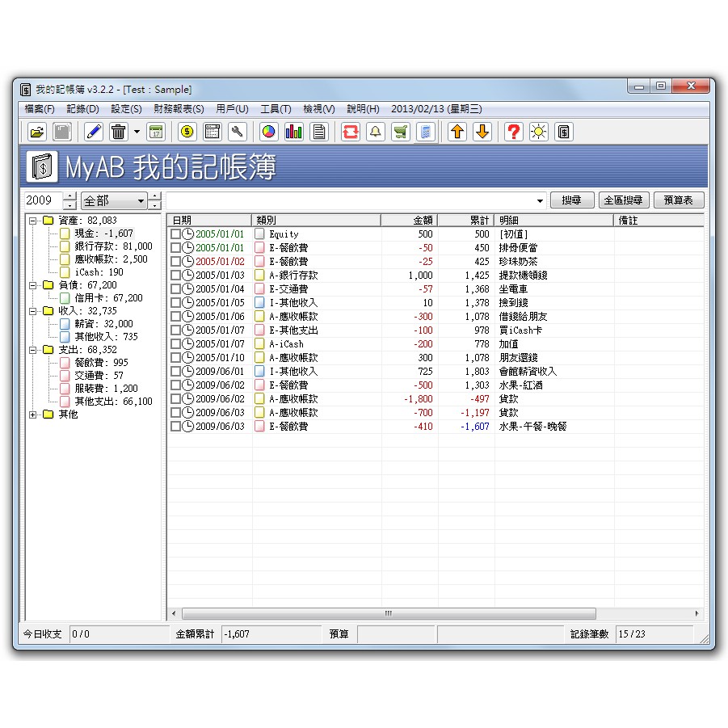Open help via red question mark icon
The image size is (728, 728).
point(514,132)
